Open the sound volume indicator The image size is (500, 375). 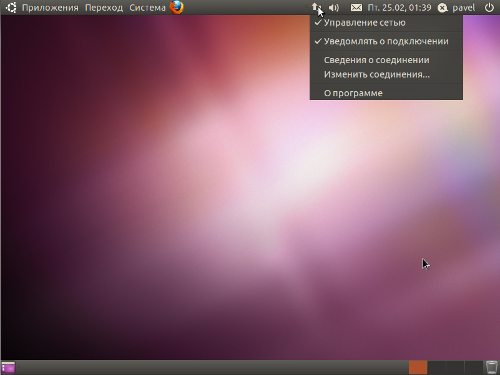coord(334,7)
